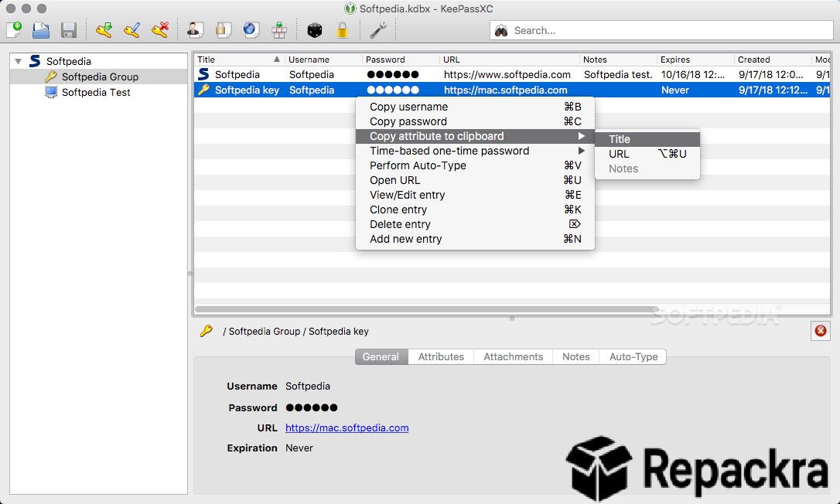Sort by the Notes column header
The image size is (840, 504).
tap(618, 60)
